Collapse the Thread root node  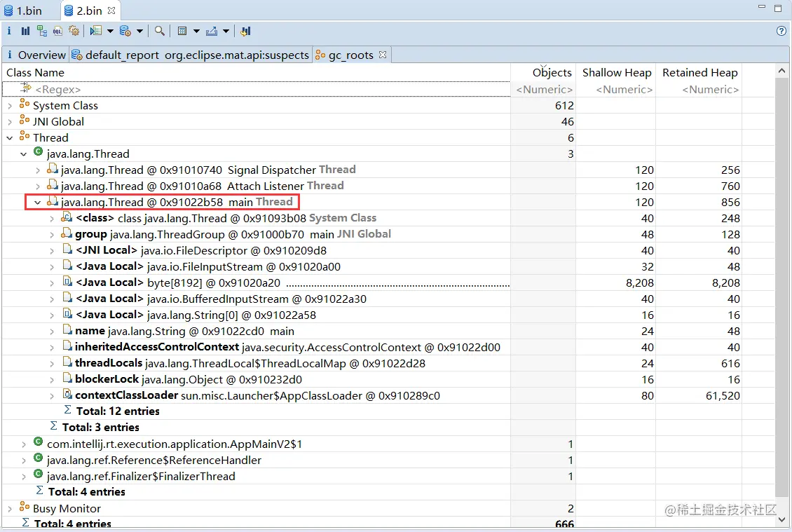[10, 138]
